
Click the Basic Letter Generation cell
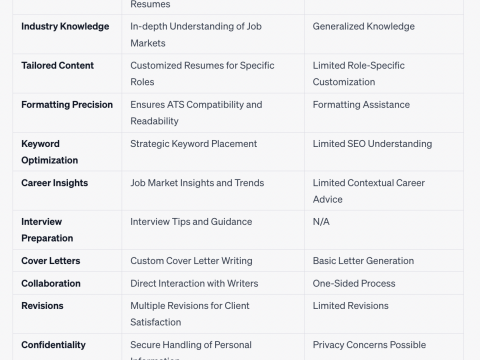click(363, 261)
